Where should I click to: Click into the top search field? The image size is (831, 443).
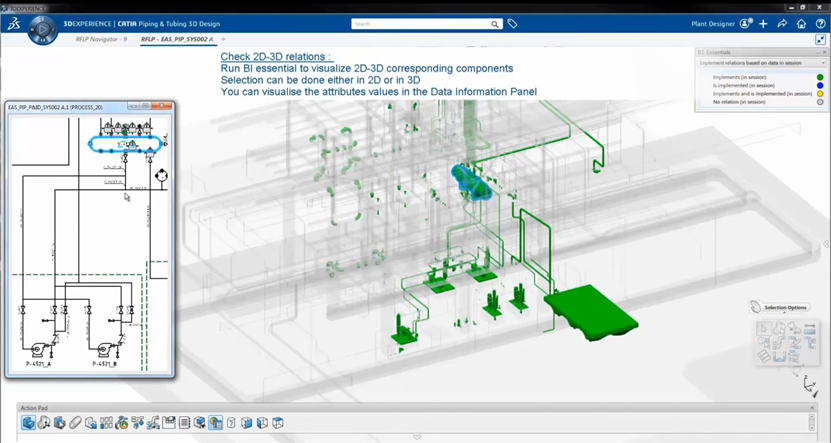(x=420, y=24)
